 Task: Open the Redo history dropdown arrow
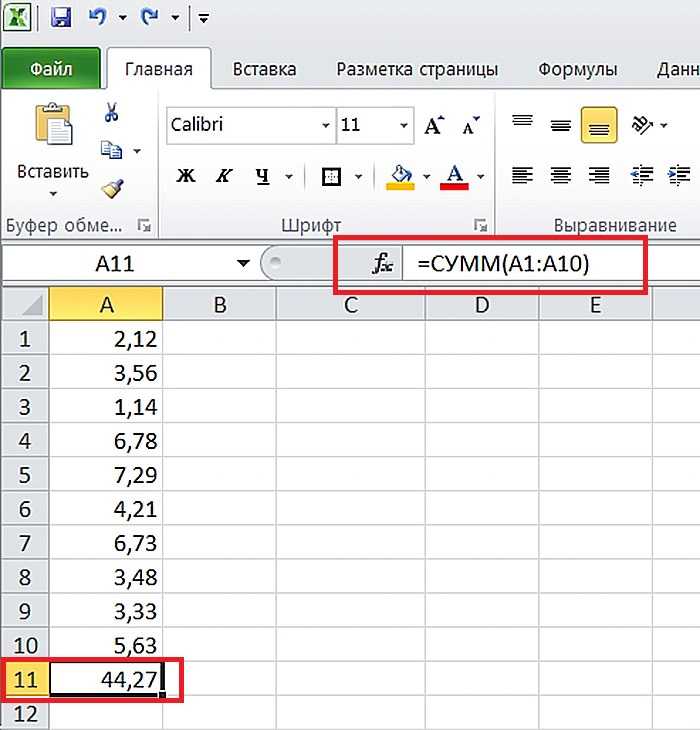(x=175, y=18)
